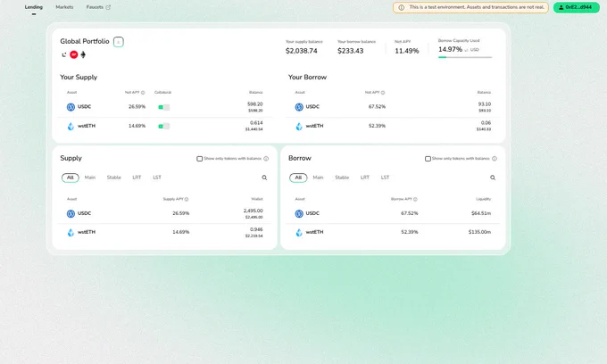
Task: Open search in the Borrow panel
Action: (493, 178)
